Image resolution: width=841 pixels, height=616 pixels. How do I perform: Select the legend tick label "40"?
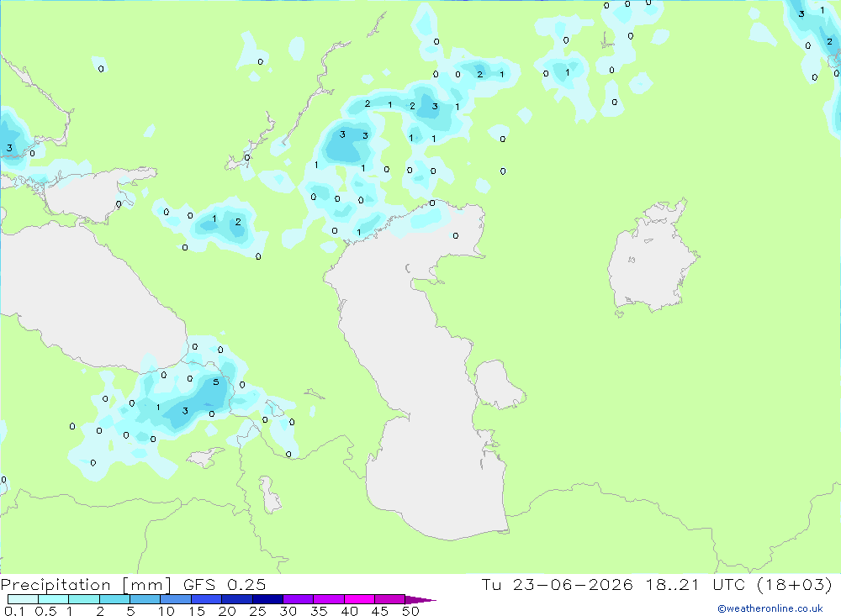350,611
